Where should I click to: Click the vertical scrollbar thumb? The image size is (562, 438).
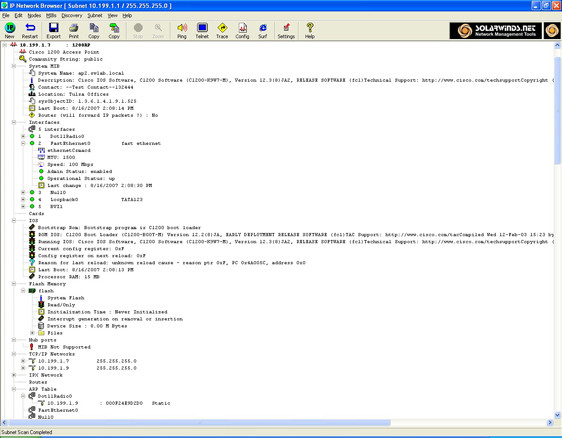click(557, 110)
